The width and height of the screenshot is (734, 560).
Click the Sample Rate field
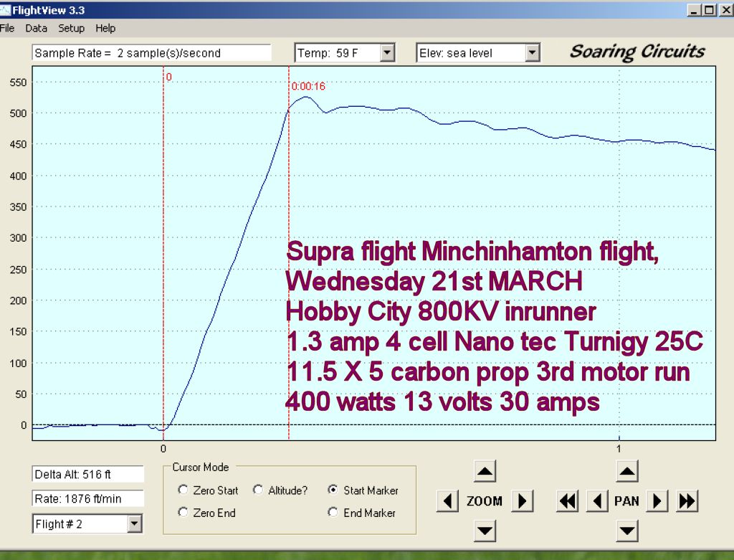pyautogui.click(x=152, y=53)
